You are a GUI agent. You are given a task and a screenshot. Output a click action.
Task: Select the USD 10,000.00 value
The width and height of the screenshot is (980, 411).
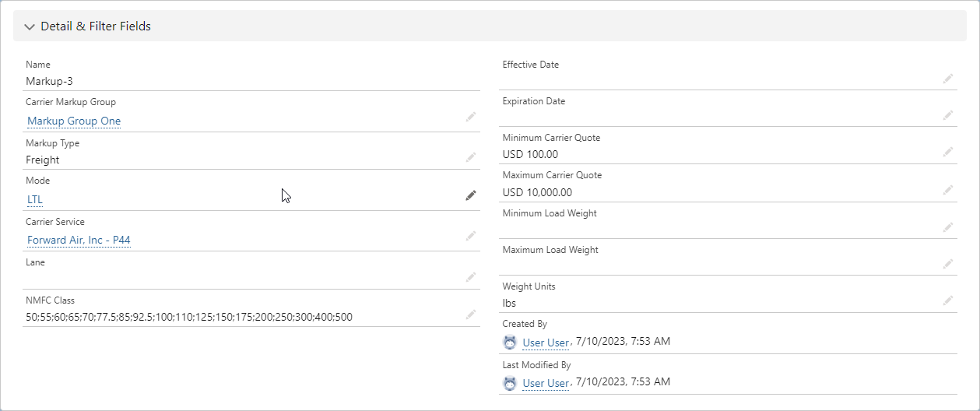(x=537, y=192)
